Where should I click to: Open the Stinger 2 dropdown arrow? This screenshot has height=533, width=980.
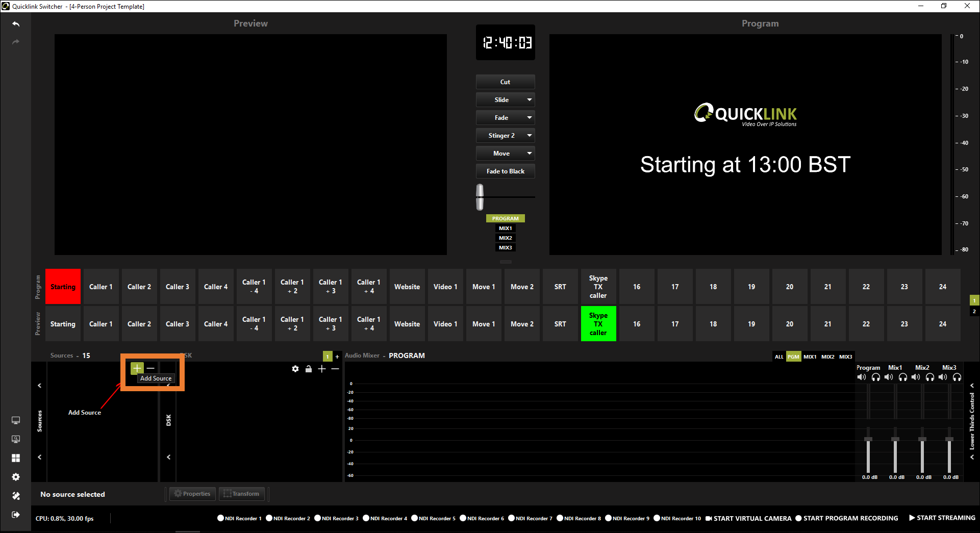pyautogui.click(x=530, y=136)
